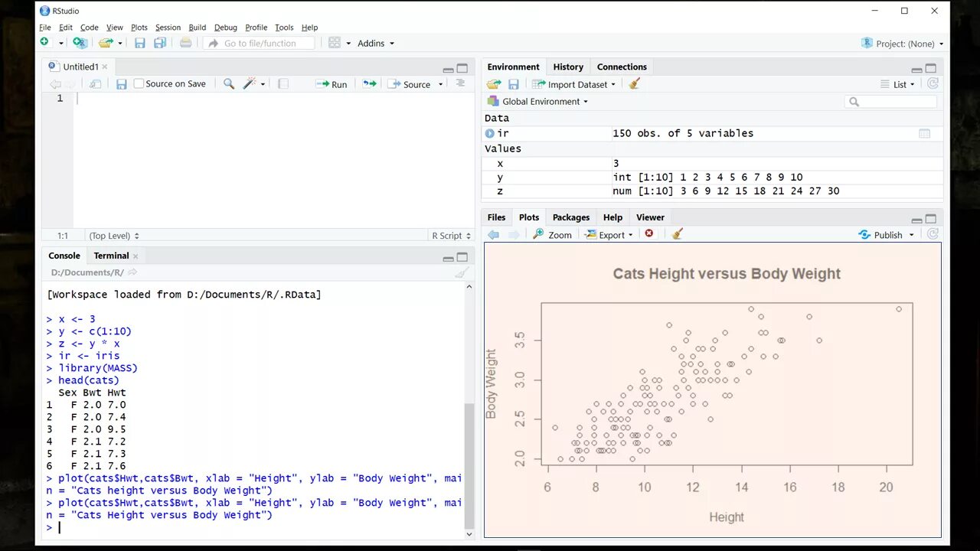Minimize the Console pane

click(448, 258)
